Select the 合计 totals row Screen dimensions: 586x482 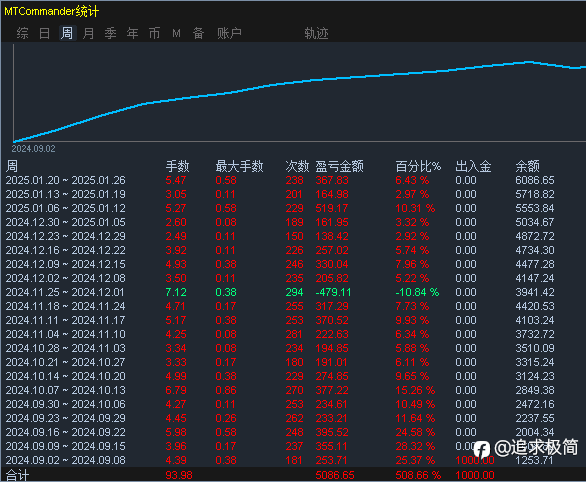(x=293, y=475)
